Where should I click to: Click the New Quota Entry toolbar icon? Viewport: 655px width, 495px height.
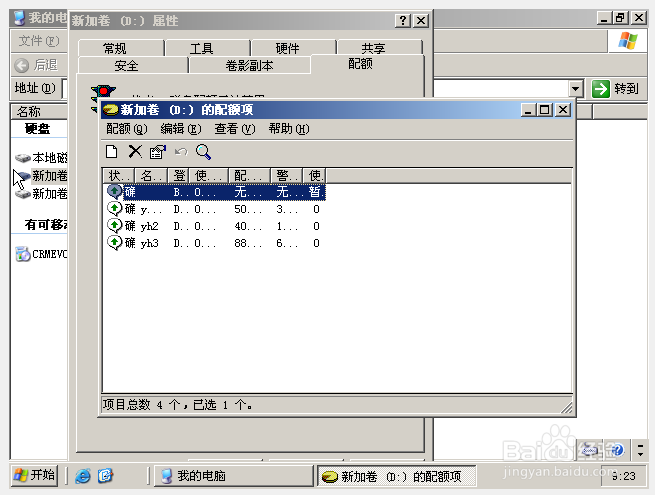pyautogui.click(x=112, y=152)
